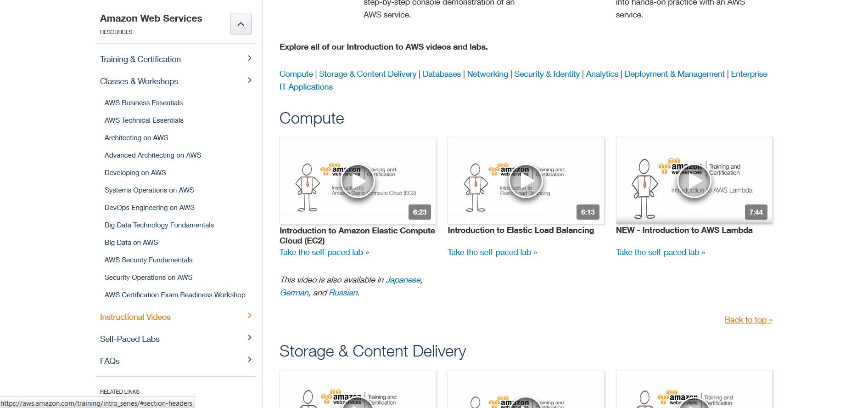
Task: Play the Elastic Load Balancing intro video
Action: [526, 181]
